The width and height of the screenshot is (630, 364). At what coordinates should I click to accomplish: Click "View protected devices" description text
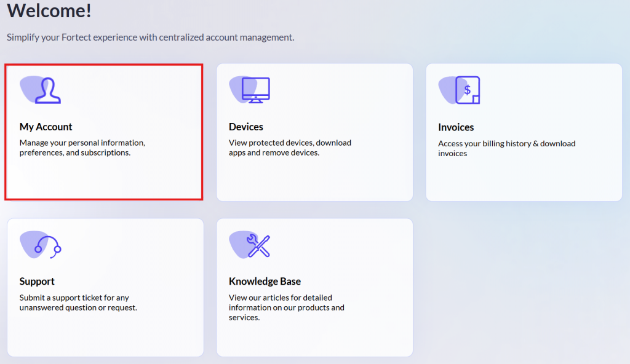(290, 148)
